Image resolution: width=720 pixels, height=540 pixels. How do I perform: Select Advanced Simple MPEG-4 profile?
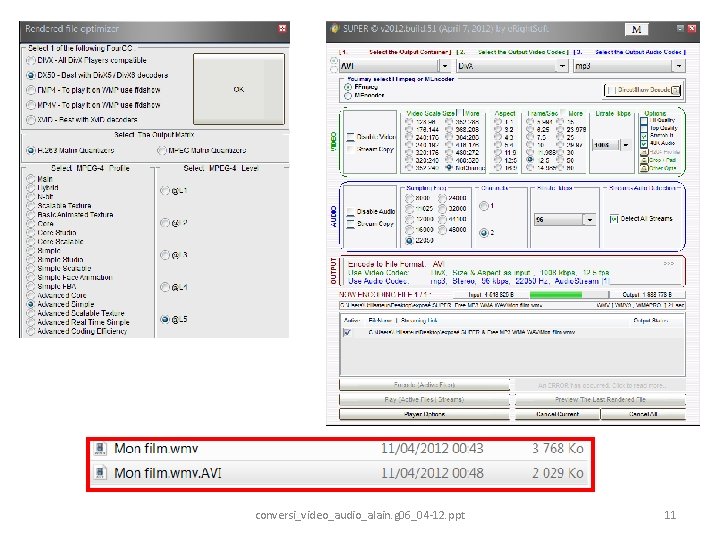tap(31, 304)
